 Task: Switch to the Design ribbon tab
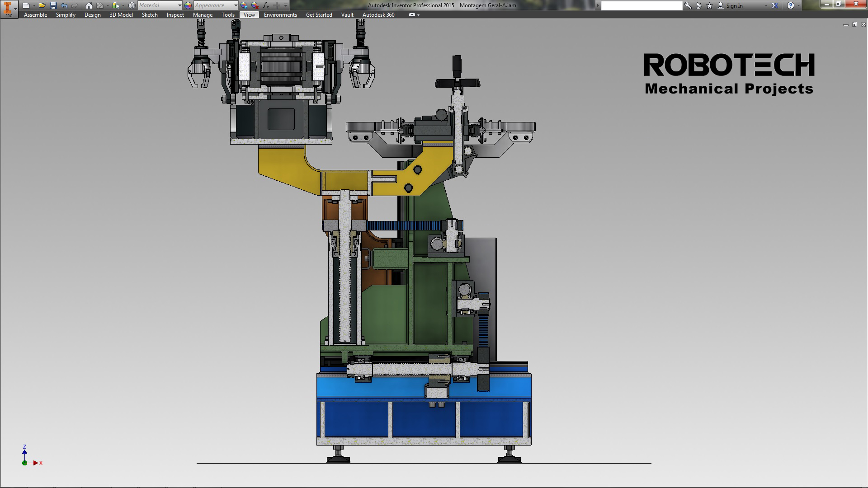click(x=92, y=15)
